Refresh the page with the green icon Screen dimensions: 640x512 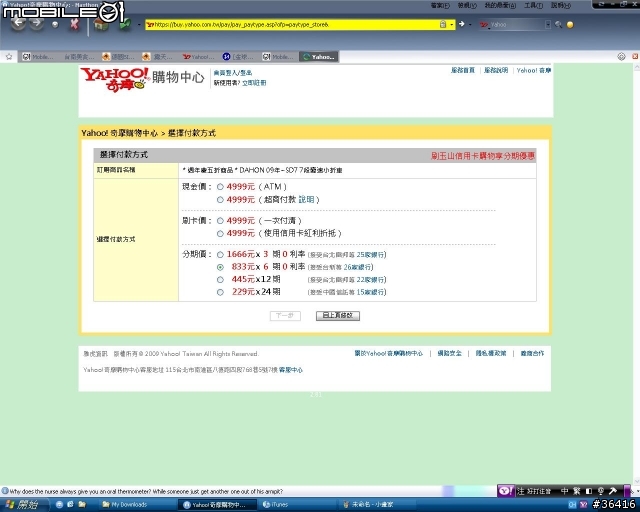tap(124, 24)
